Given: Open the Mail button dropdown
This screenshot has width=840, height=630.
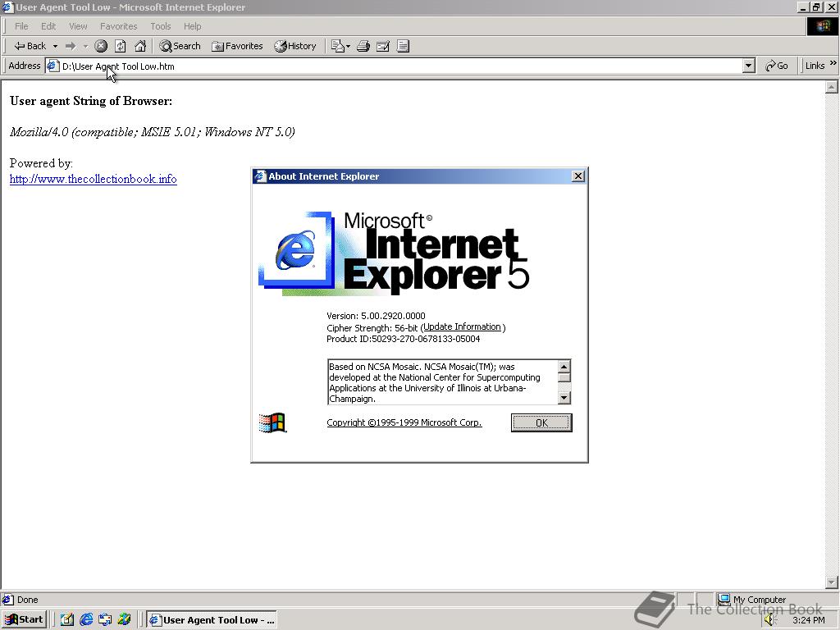Looking at the screenshot, I should [348, 46].
